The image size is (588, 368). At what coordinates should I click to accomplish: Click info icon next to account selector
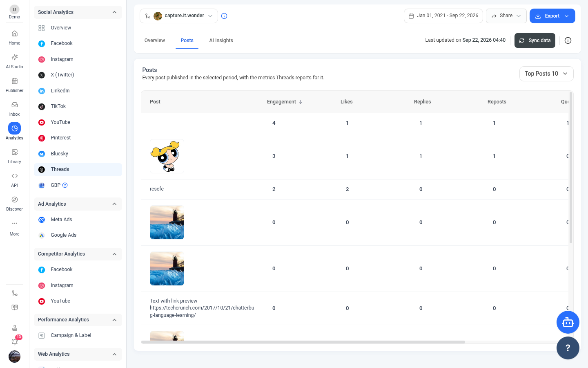(x=224, y=16)
